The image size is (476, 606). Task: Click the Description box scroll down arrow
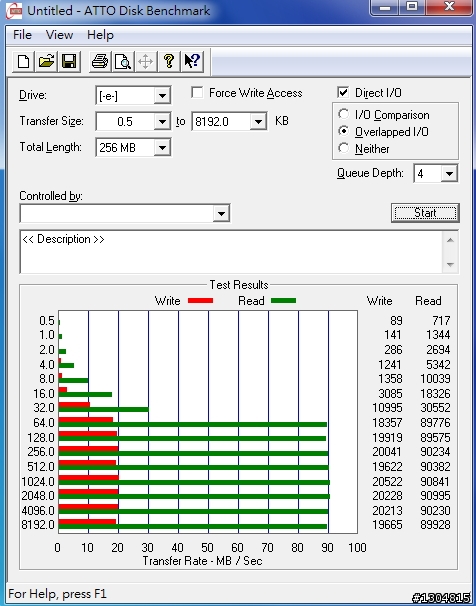tap(450, 264)
